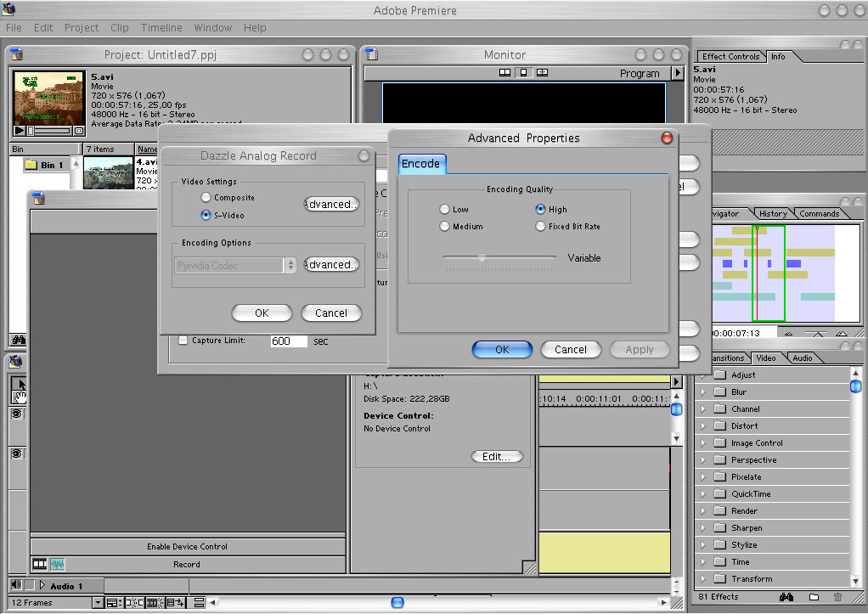This screenshot has height=614, width=868.
Task: Choose Medium encoding quality
Action: (444, 226)
